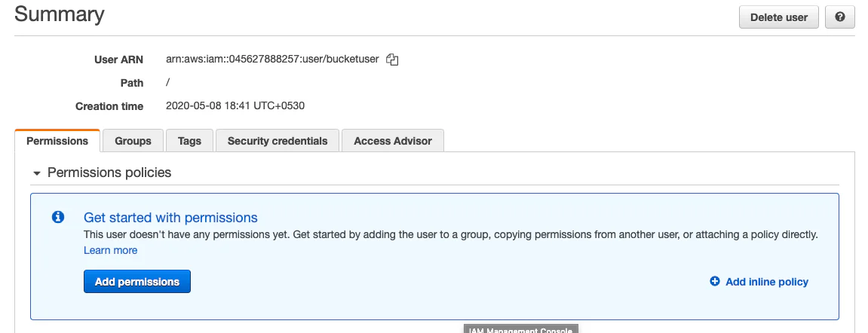Click the blue info icon in the banner
The width and height of the screenshot is (868, 333).
pyautogui.click(x=58, y=217)
